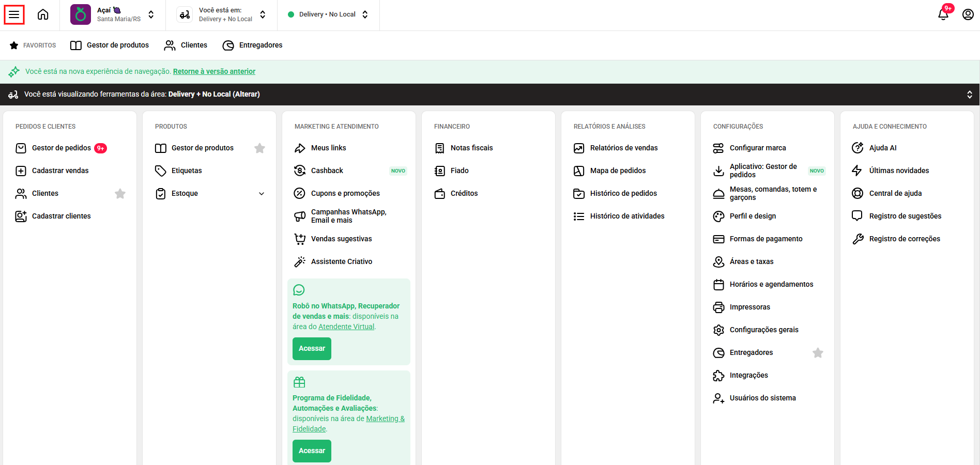Screen dimensions: 980x465
Task: Click the Ajuda AI icon
Action: point(857,148)
